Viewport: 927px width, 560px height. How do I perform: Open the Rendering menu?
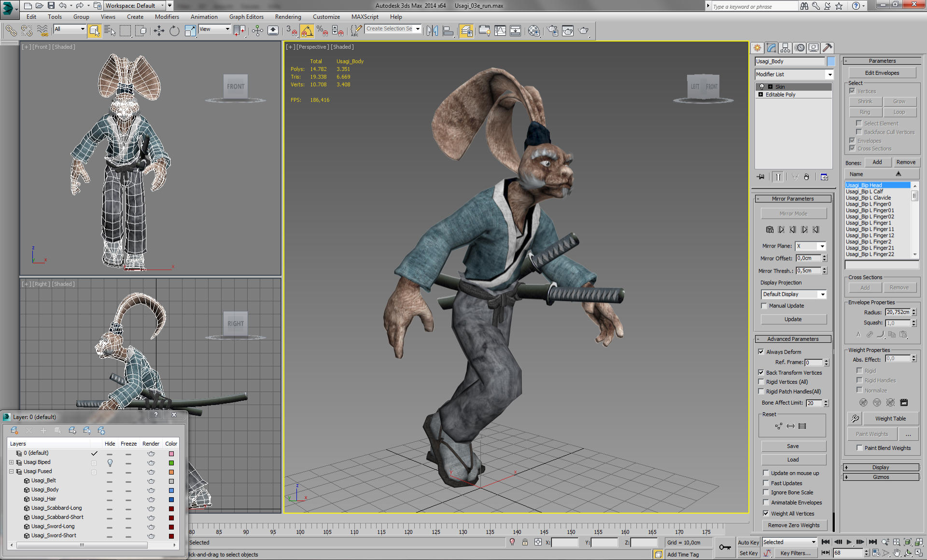coord(288,17)
